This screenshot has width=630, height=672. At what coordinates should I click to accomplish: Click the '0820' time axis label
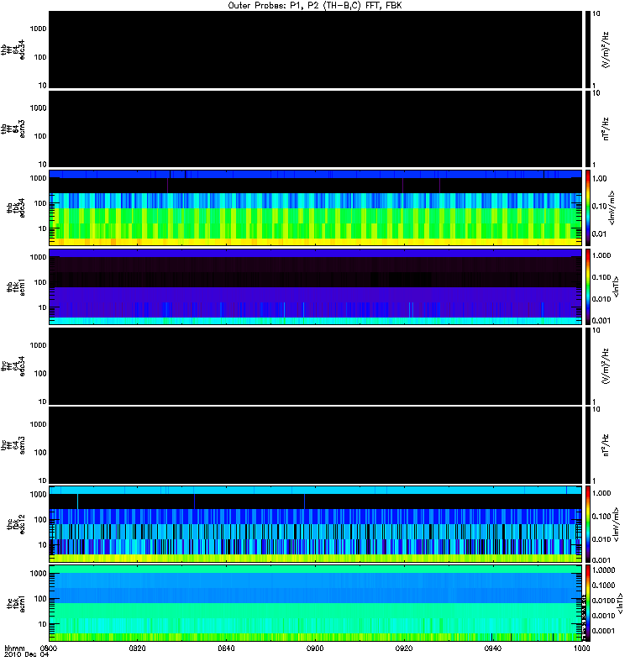click(137, 648)
